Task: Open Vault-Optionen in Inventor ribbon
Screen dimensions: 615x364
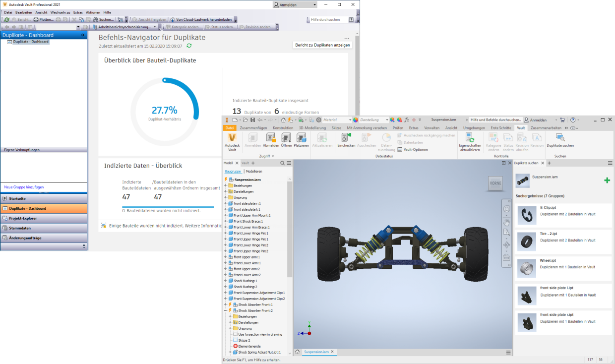Action: tap(412, 149)
